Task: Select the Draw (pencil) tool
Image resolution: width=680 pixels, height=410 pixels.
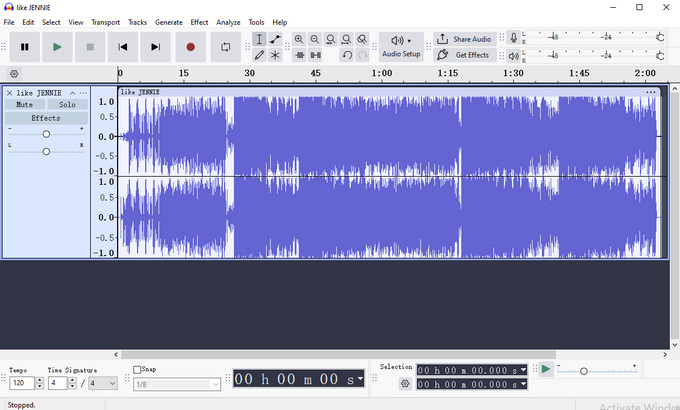Action: coord(259,55)
